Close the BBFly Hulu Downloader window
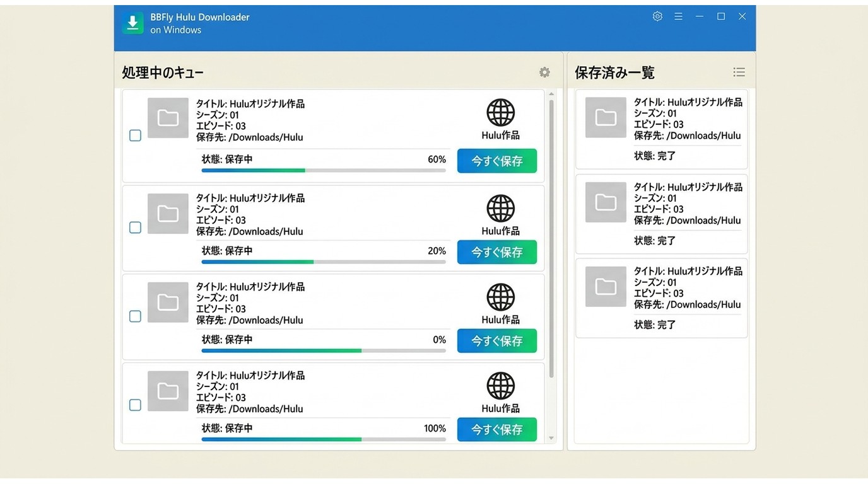 [742, 16]
